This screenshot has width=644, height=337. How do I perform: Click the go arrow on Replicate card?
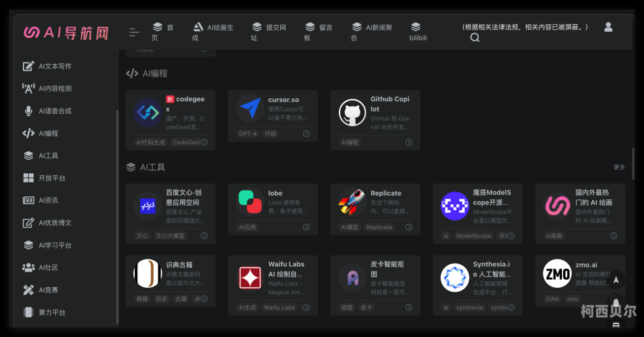click(409, 227)
